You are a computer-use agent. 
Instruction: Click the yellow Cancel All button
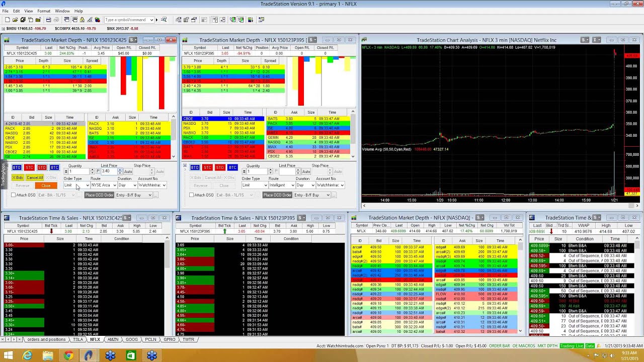pos(35,177)
